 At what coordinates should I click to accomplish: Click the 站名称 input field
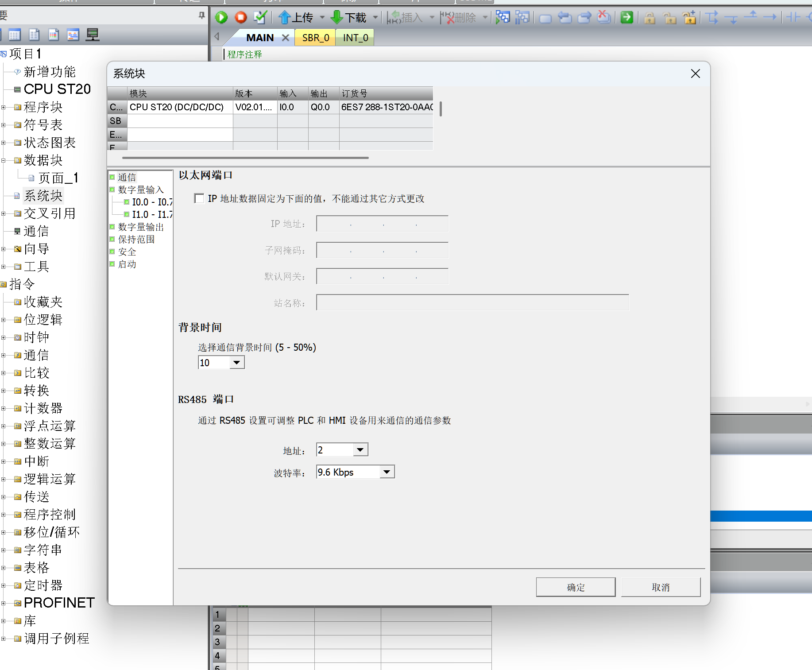[x=472, y=303]
